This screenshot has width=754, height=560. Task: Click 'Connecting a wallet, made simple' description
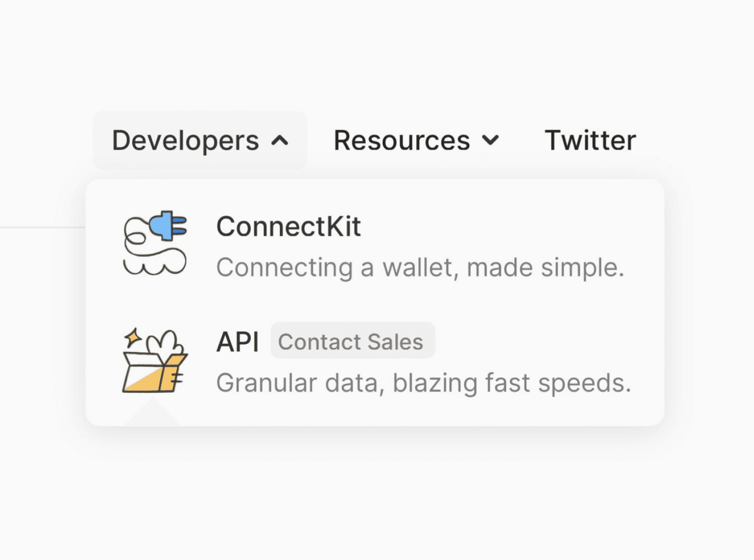click(x=420, y=267)
